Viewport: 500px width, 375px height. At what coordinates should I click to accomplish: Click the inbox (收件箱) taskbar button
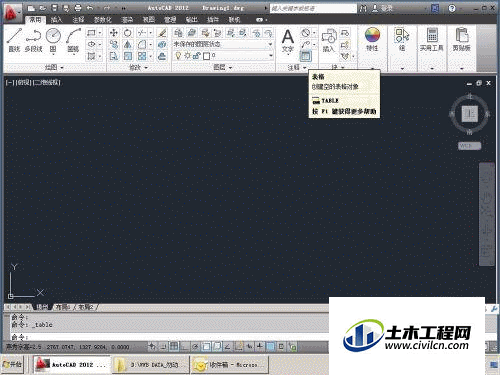pyautogui.click(x=229, y=365)
